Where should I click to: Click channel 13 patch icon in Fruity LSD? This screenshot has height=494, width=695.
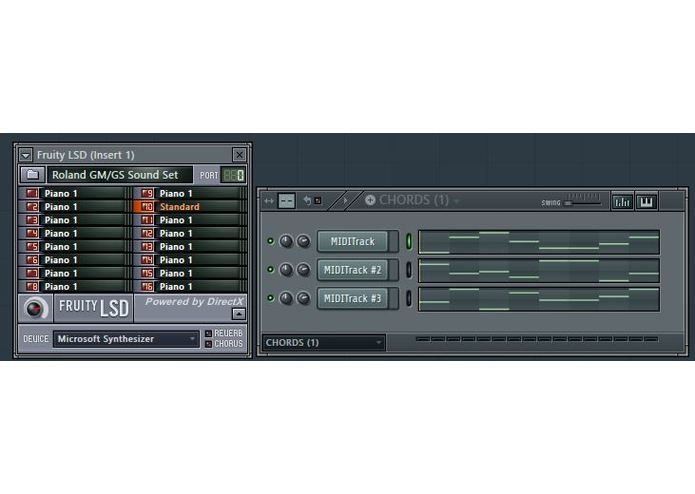(x=147, y=247)
